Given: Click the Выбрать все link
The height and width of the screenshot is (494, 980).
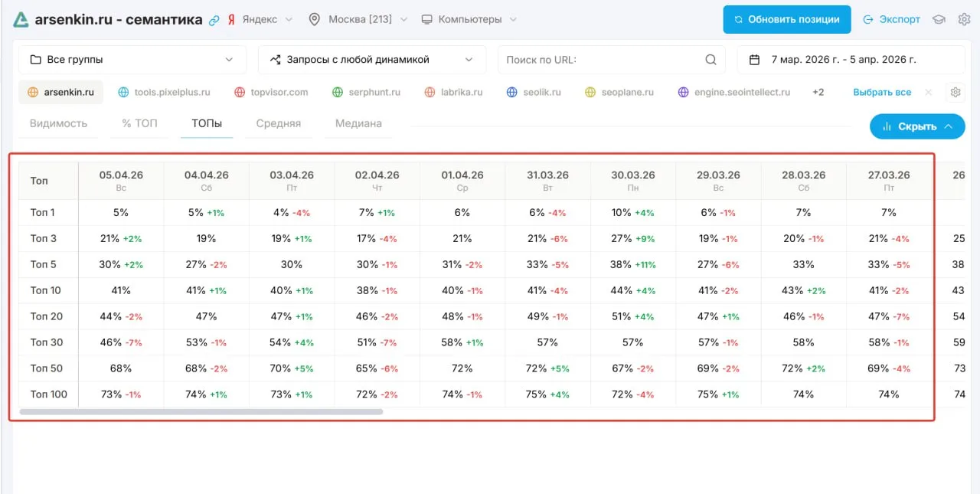Looking at the screenshot, I should 882,92.
